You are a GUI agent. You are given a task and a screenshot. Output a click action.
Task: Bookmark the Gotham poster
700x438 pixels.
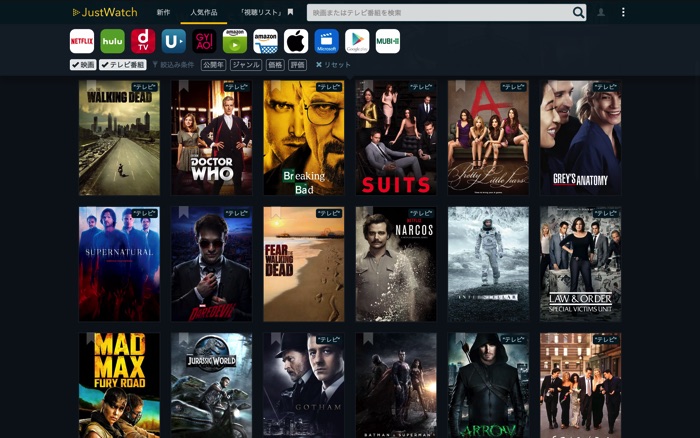click(276, 338)
